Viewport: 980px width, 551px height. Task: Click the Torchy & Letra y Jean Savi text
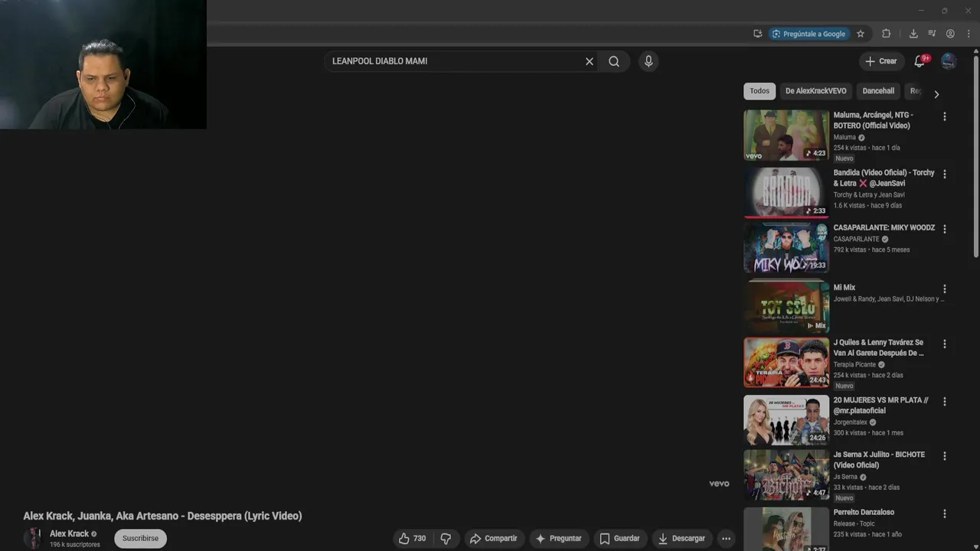[x=869, y=194]
